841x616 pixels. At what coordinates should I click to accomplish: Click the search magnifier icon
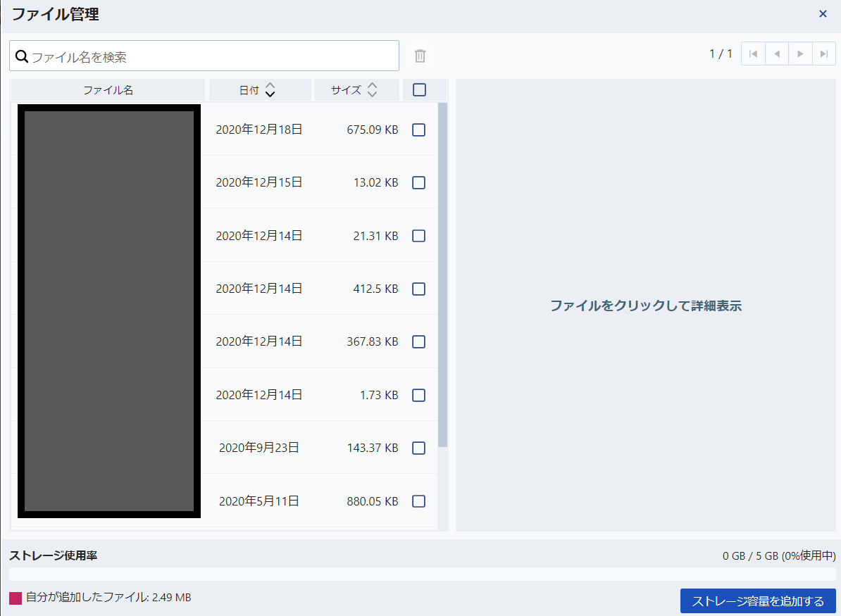pyautogui.click(x=21, y=56)
